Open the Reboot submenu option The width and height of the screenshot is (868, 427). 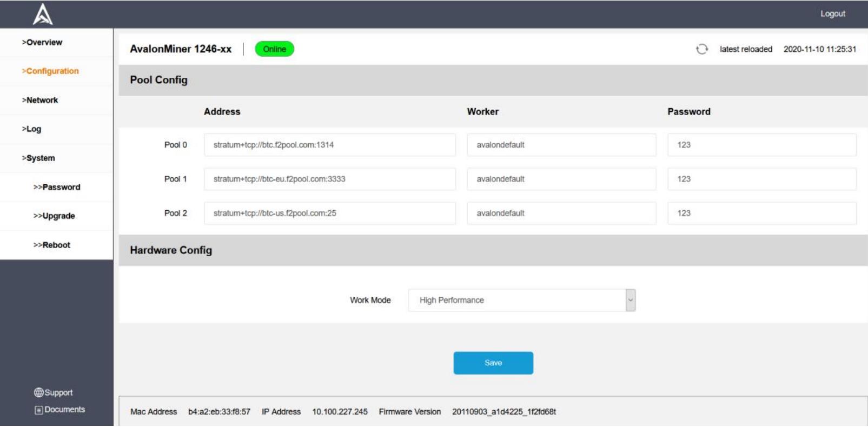[x=52, y=245]
